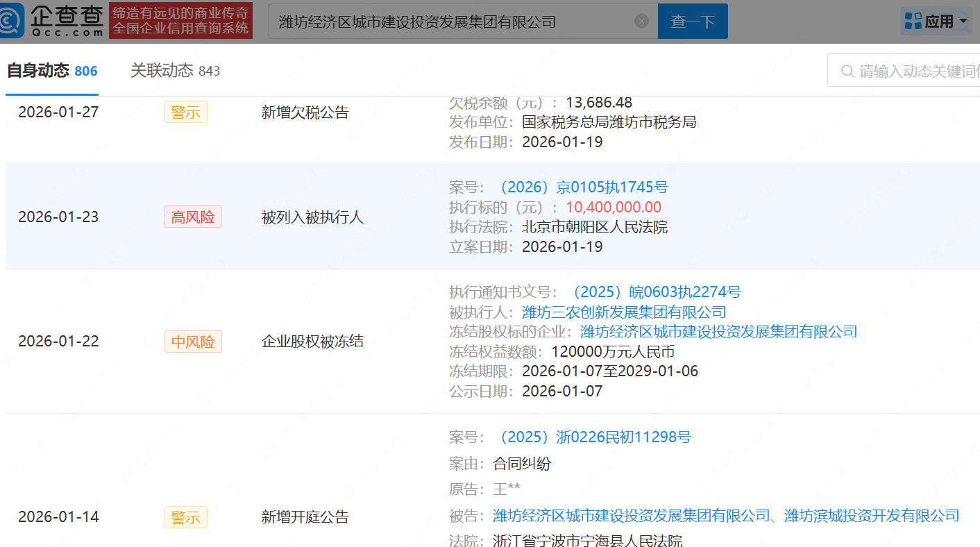
Task: Click the 中风险 risk tag
Action: (x=193, y=342)
